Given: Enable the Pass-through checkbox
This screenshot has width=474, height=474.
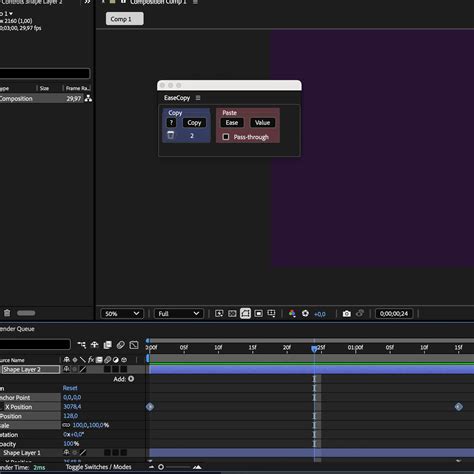Looking at the screenshot, I should (226, 137).
